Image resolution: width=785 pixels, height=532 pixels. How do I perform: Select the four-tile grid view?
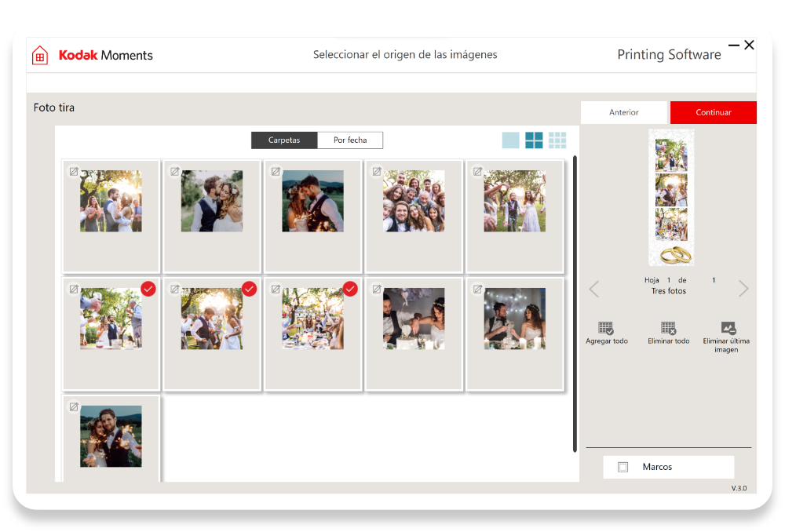click(534, 140)
